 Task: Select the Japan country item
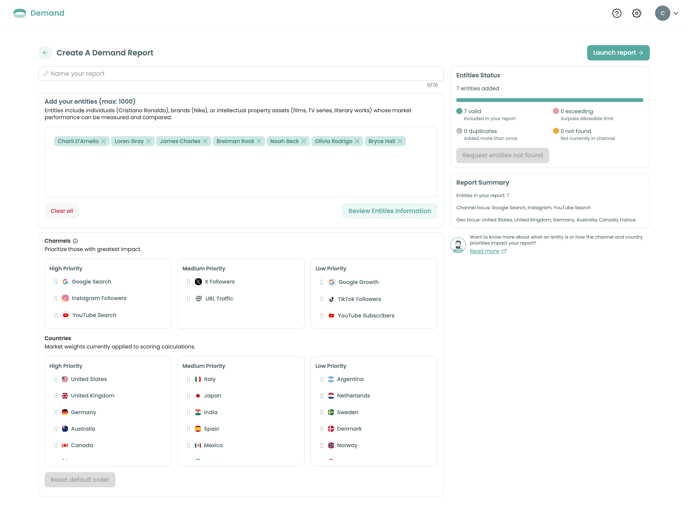pos(212,396)
